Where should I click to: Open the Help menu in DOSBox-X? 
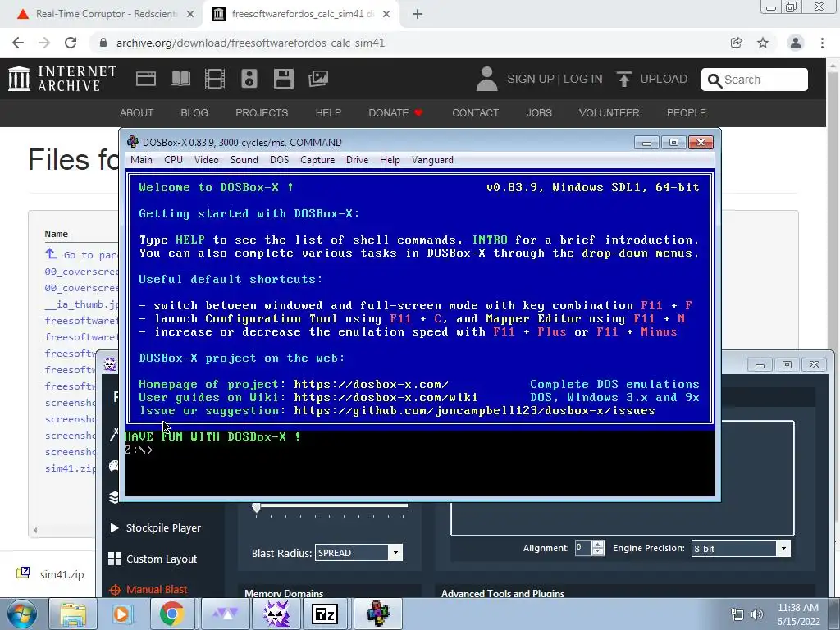(x=390, y=160)
